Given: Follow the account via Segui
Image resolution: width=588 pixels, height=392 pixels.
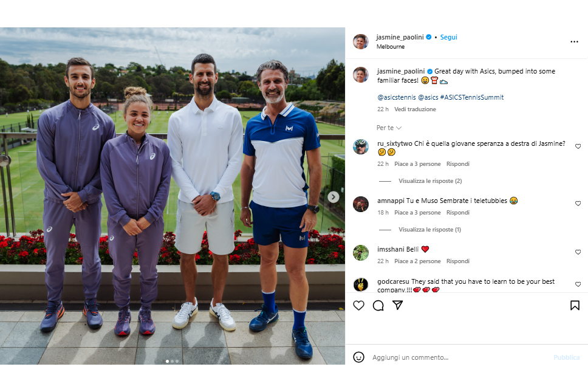Looking at the screenshot, I should pos(448,37).
